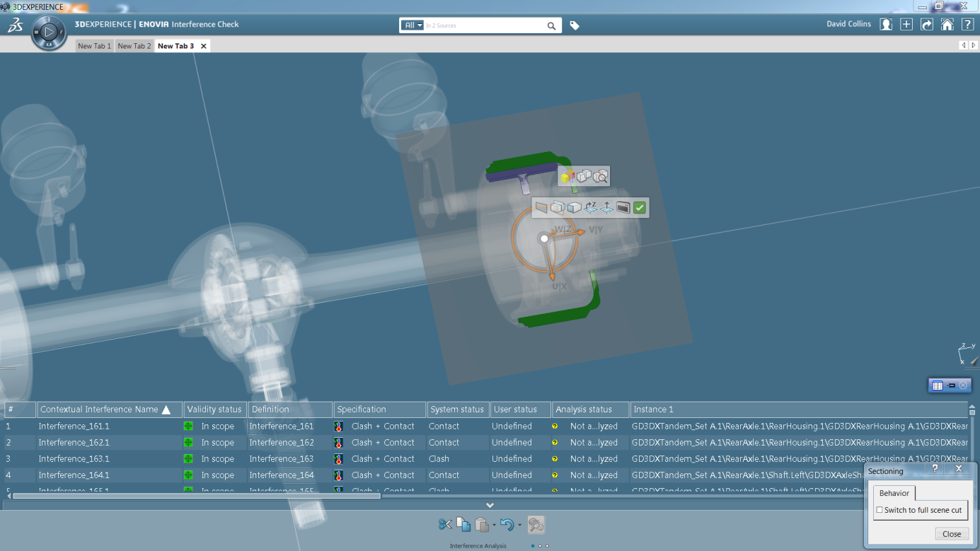Screen dimensions: 980x551
Task: Click Close button in Sectioning dialog
Action: (x=951, y=534)
